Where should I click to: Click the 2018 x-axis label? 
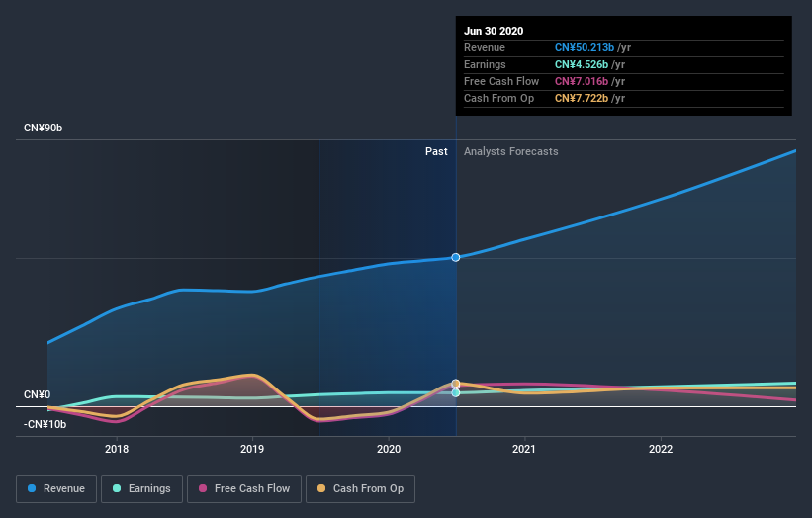(117, 449)
